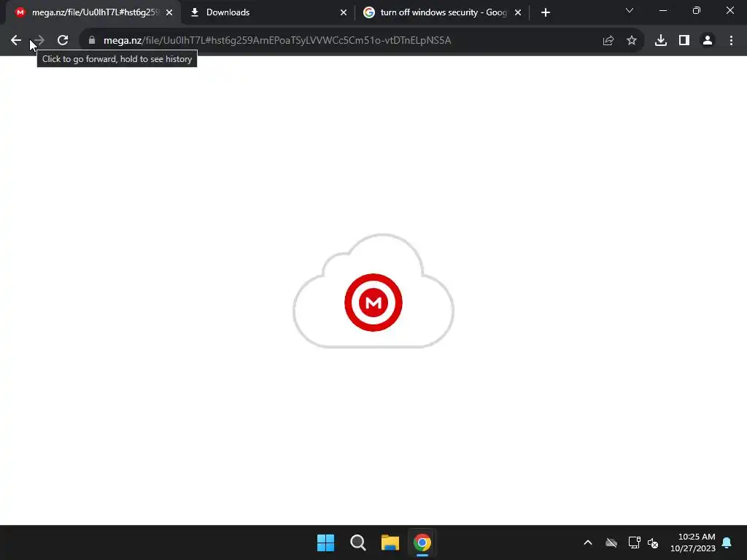The width and height of the screenshot is (747, 560).
Task: Open network status tray icon
Action: 634,542
